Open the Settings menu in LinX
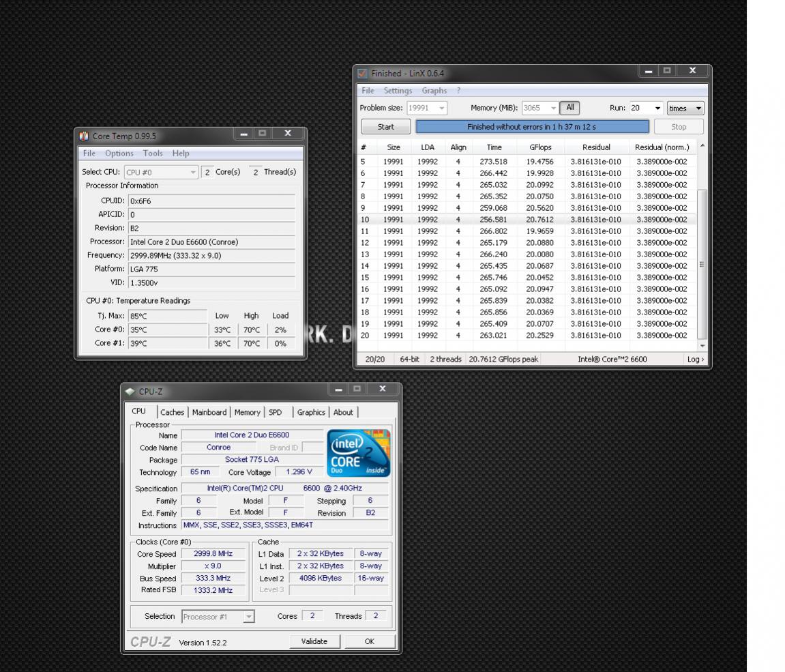Viewport: 785px width, 672px height. (398, 91)
